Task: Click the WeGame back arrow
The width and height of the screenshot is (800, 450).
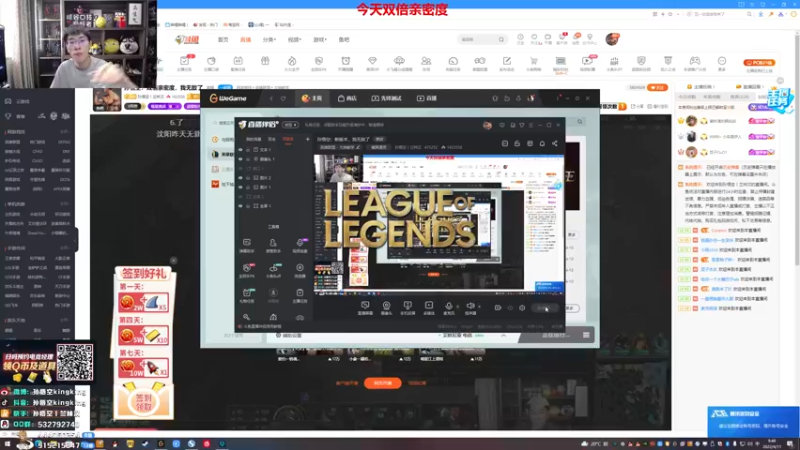Action: click(271, 98)
